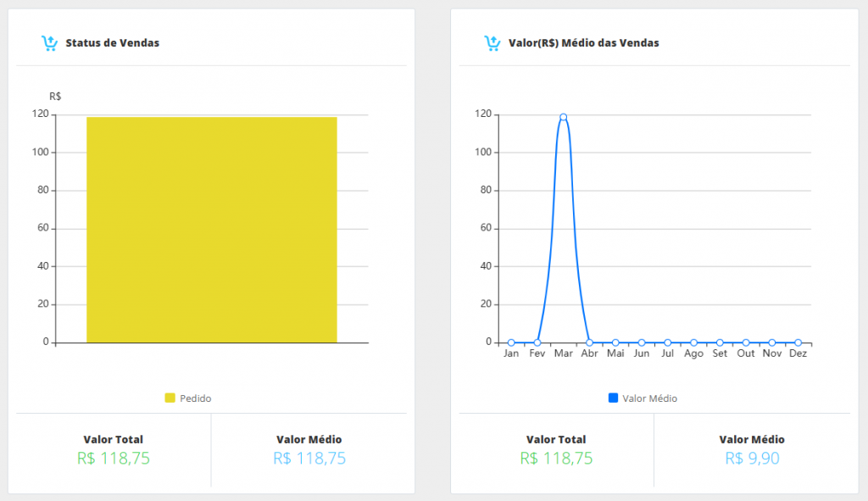
Task: Select the Dez data point on line chart
Action: pos(798,342)
